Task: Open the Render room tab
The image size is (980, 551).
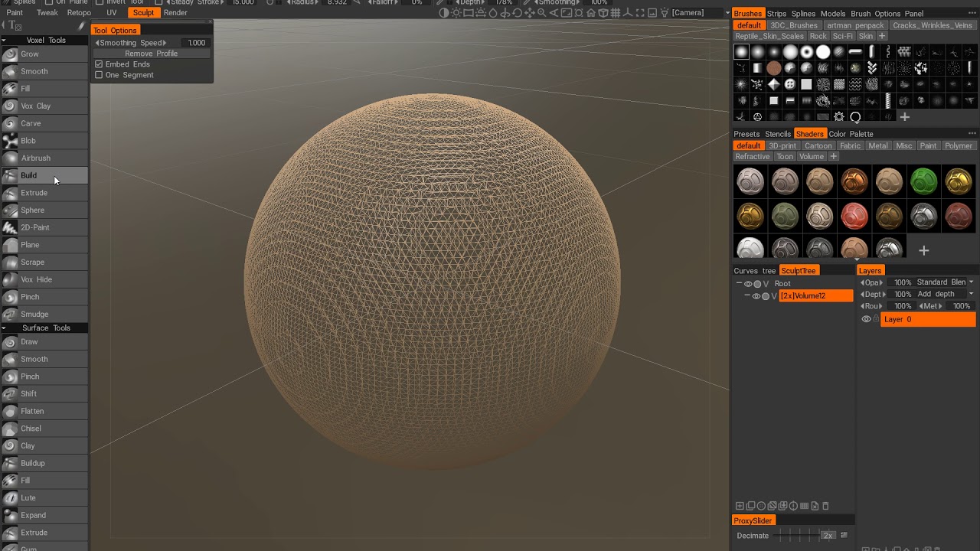Action: 175,13
